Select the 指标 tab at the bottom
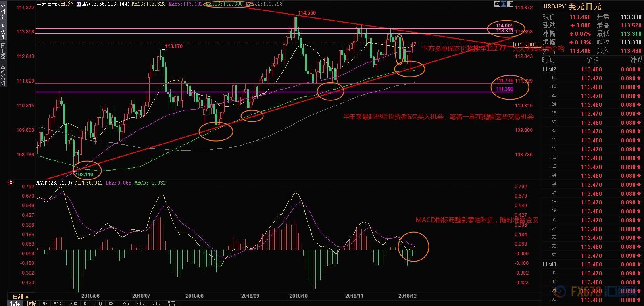 point(15,303)
